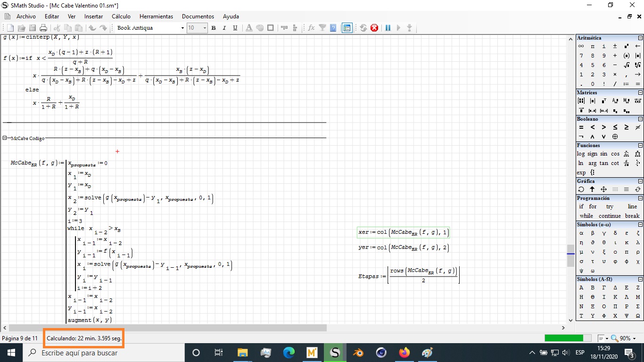Image resolution: width=644 pixels, height=362 pixels.
Task: Toggle bold text formatting
Action: (214, 28)
